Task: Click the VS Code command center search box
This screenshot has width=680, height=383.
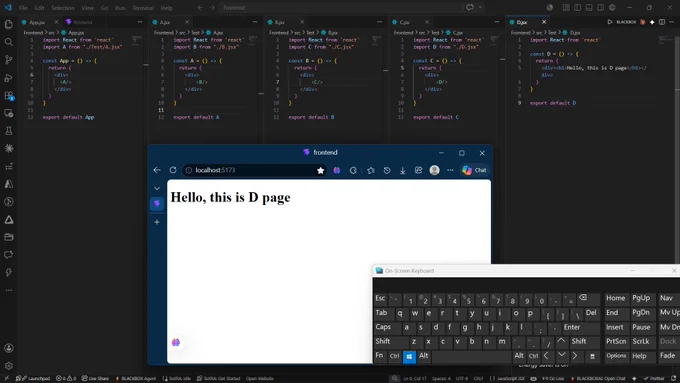Action: (341, 7)
